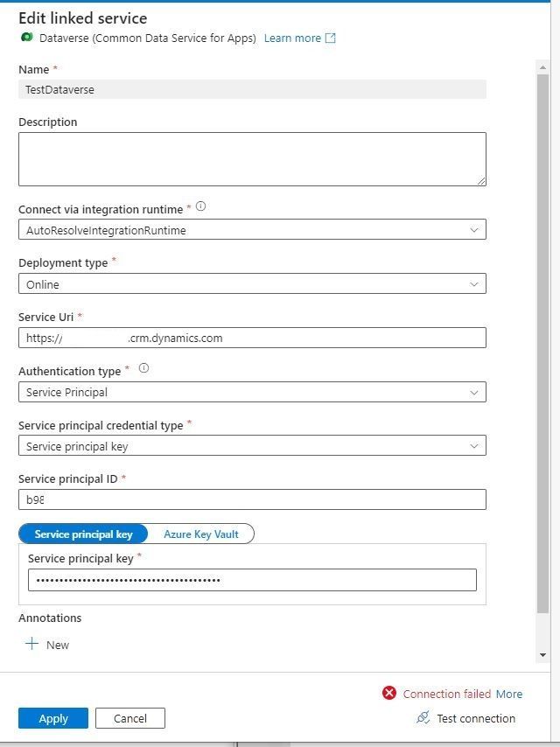Click More beside Connection failed message
Viewport: 560px width, 747px height.
coord(509,694)
